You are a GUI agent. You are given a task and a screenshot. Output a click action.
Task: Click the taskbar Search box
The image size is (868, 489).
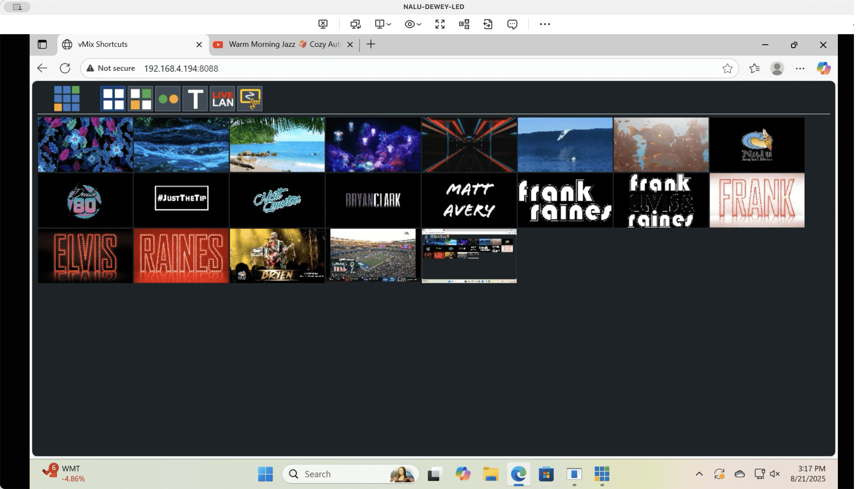[x=350, y=474]
